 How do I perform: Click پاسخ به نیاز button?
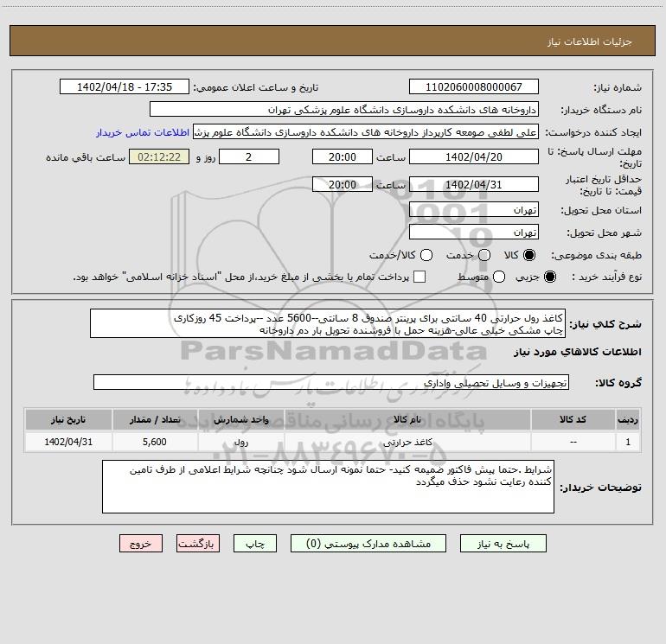tap(503, 544)
